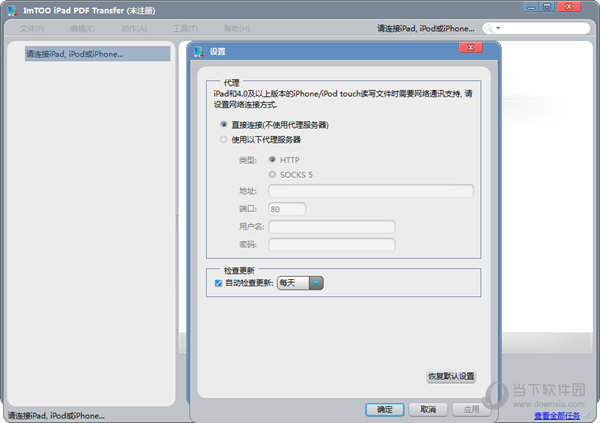Click the search magnifier icon
The image size is (600, 423).
[x=489, y=28]
